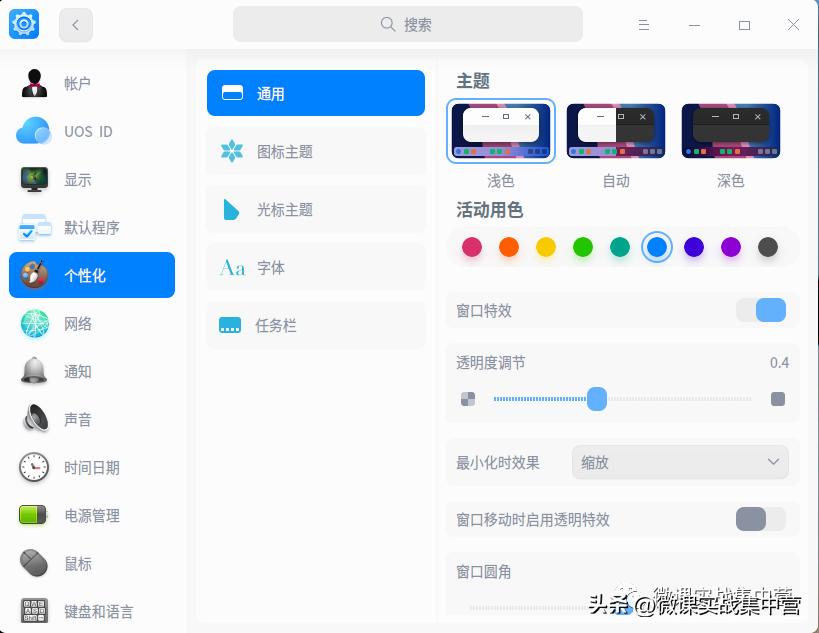Open the 帐户 (Accounts) settings

(78, 84)
